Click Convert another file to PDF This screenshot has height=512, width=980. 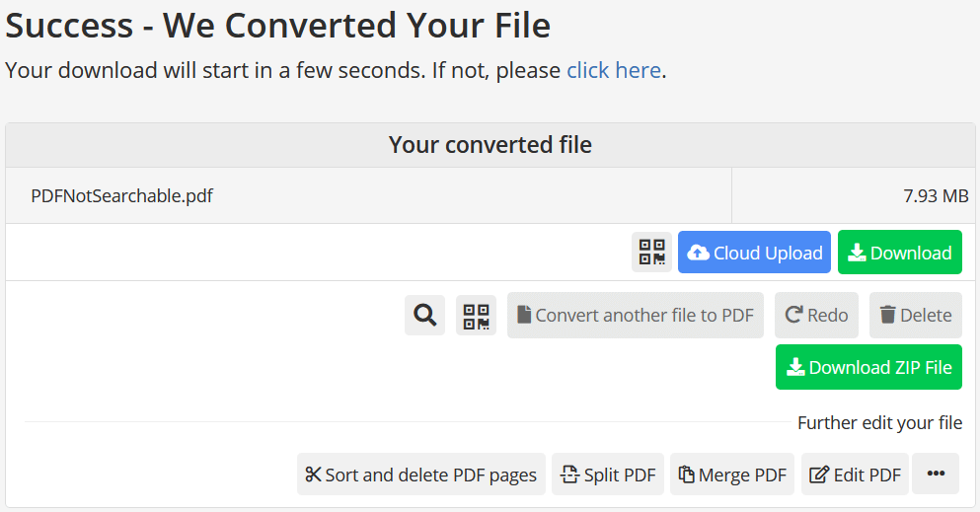coord(635,316)
